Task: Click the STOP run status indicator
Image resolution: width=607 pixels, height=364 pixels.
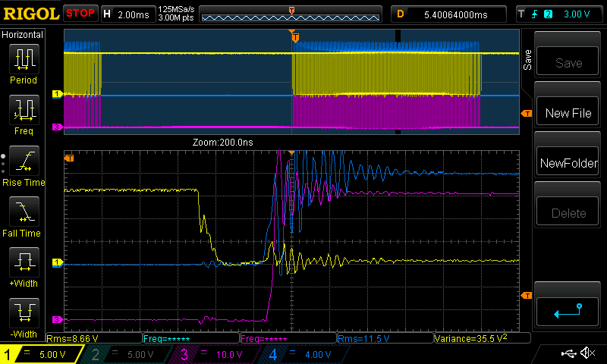Action: [80, 14]
